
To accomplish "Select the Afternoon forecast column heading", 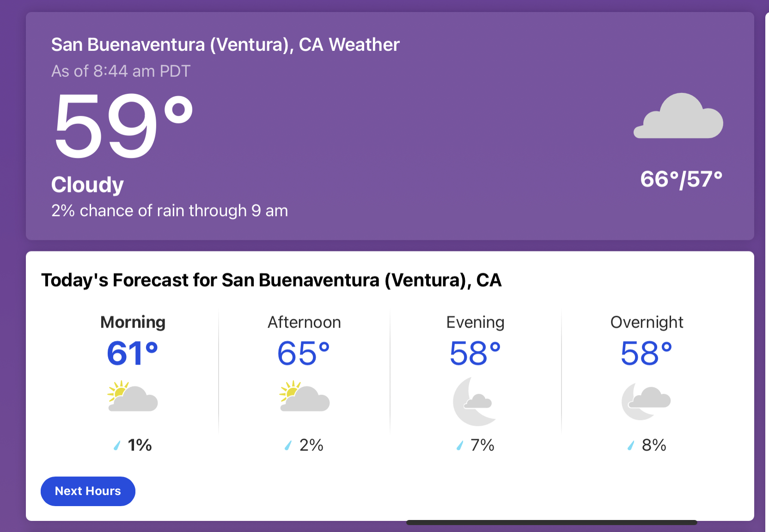I will pos(304,322).
